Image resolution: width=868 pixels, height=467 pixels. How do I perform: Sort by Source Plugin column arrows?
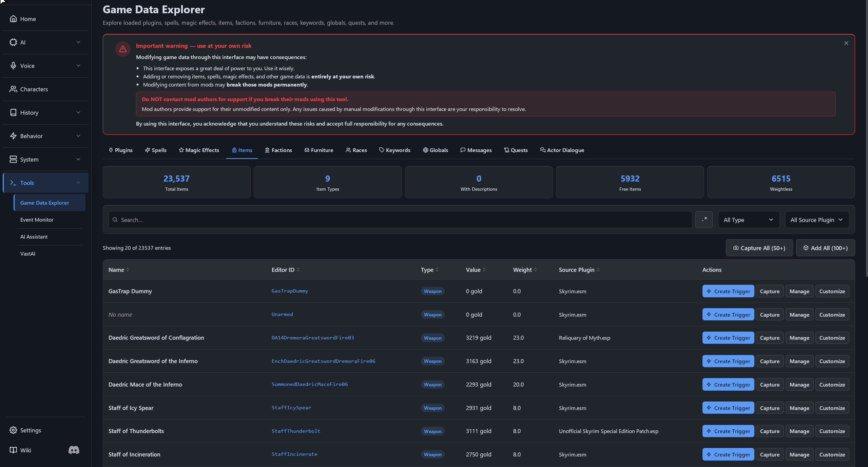pyautogui.click(x=598, y=269)
